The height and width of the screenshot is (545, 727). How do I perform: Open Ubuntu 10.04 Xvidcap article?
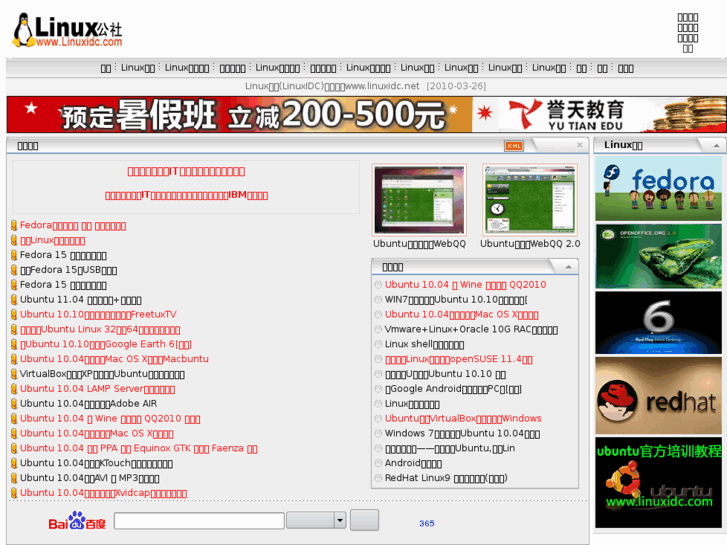pos(103,493)
